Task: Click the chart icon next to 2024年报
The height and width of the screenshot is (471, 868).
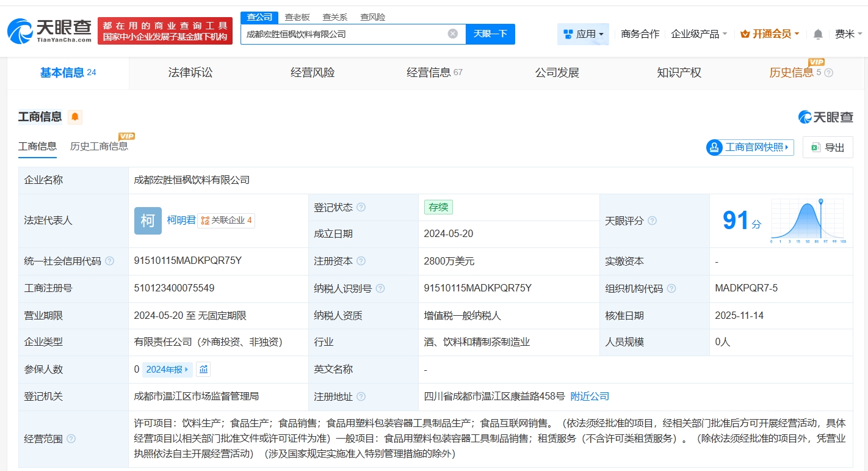Action: coord(203,369)
